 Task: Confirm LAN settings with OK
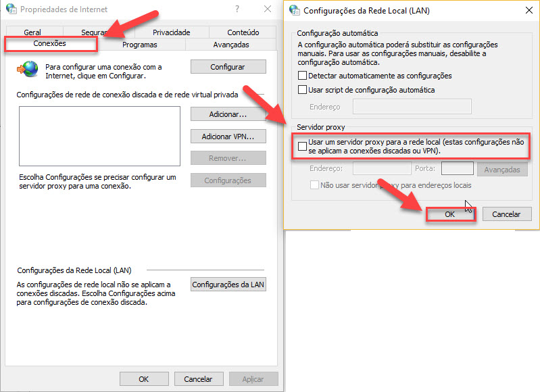click(450, 214)
